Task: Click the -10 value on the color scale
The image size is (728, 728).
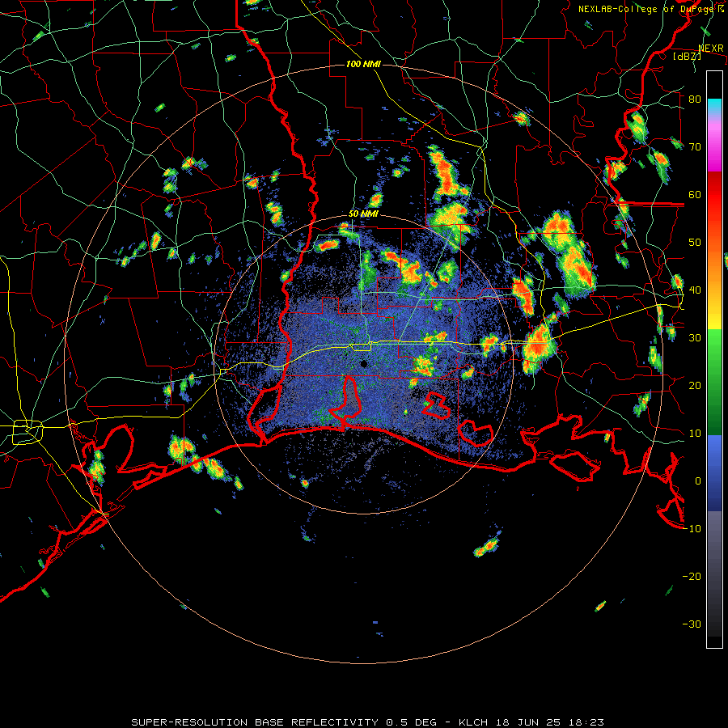Action: 692,528
